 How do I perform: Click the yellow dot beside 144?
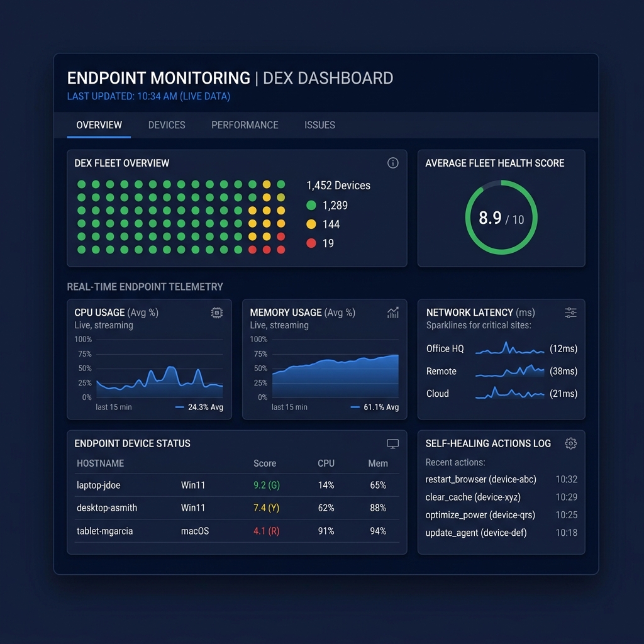pos(311,224)
